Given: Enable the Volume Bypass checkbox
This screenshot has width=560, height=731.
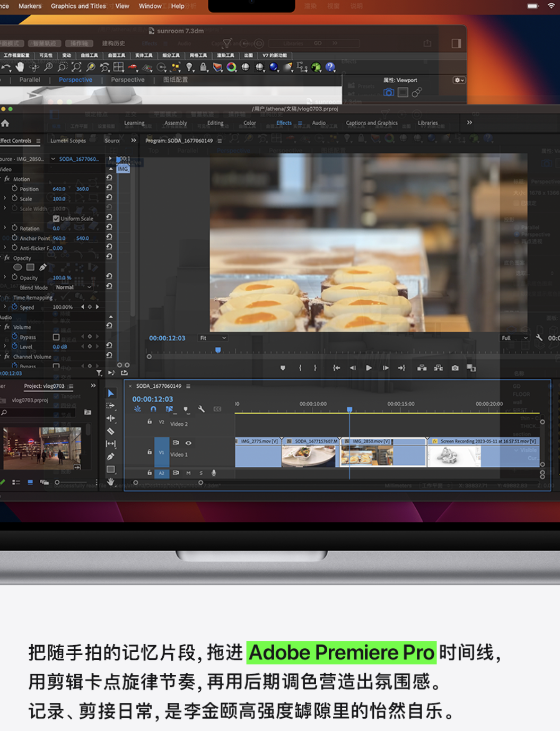Looking at the screenshot, I should point(56,337).
